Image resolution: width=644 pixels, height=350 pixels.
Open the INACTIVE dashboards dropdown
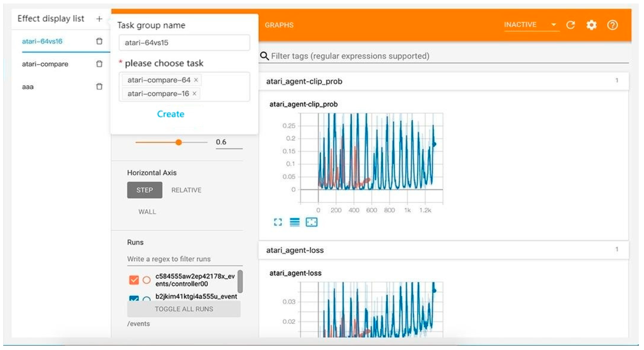[x=531, y=25]
